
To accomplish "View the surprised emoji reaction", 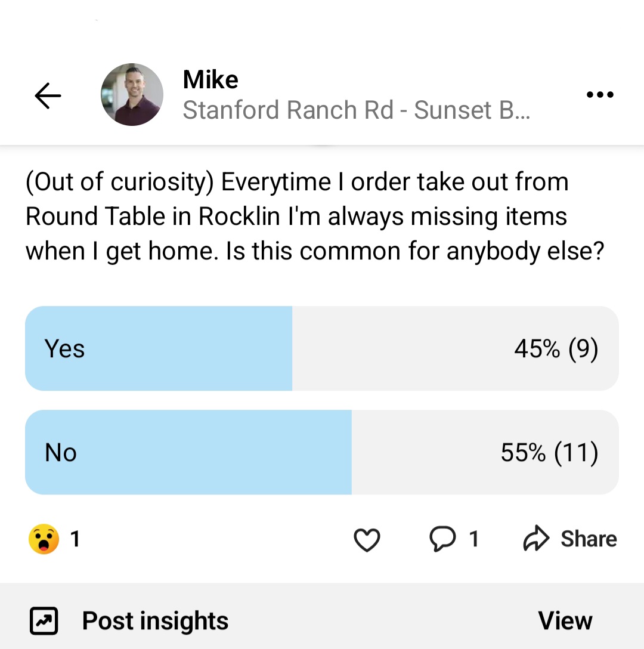I will pos(44,539).
